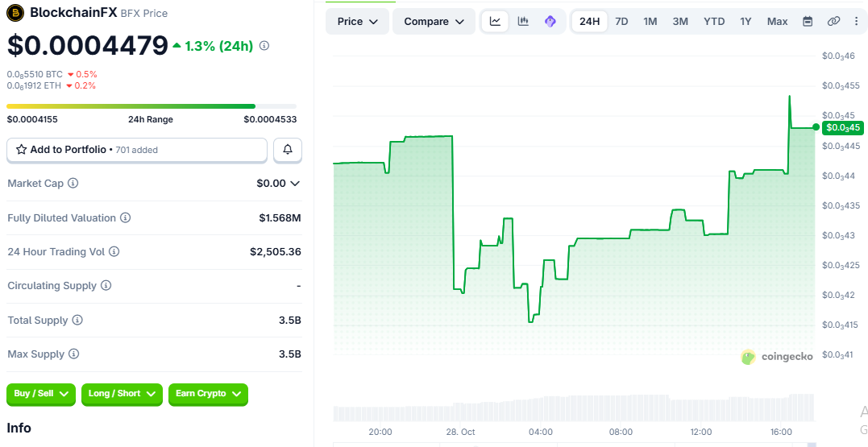Click the 28. Oct axis label
868x447 pixels.
tap(460, 432)
